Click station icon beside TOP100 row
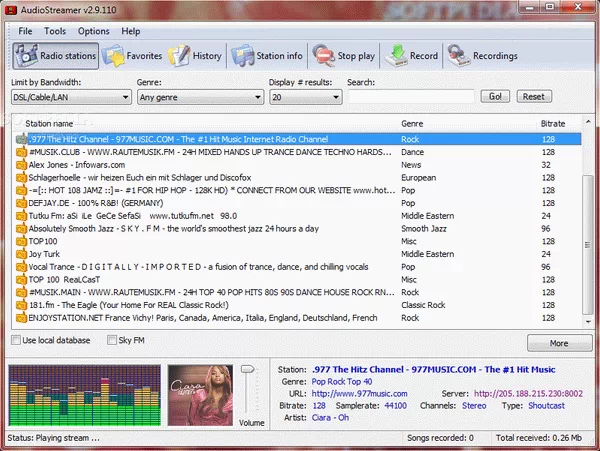 21,241
